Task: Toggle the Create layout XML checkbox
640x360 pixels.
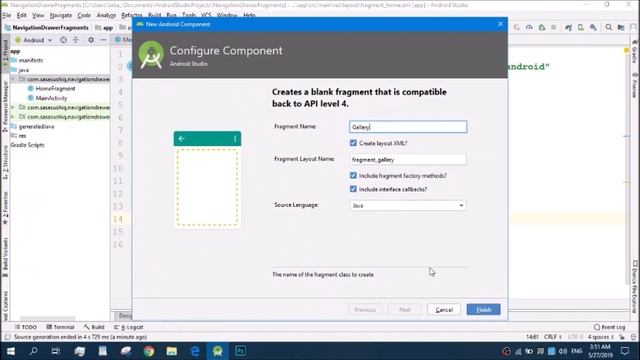Action: (353, 143)
